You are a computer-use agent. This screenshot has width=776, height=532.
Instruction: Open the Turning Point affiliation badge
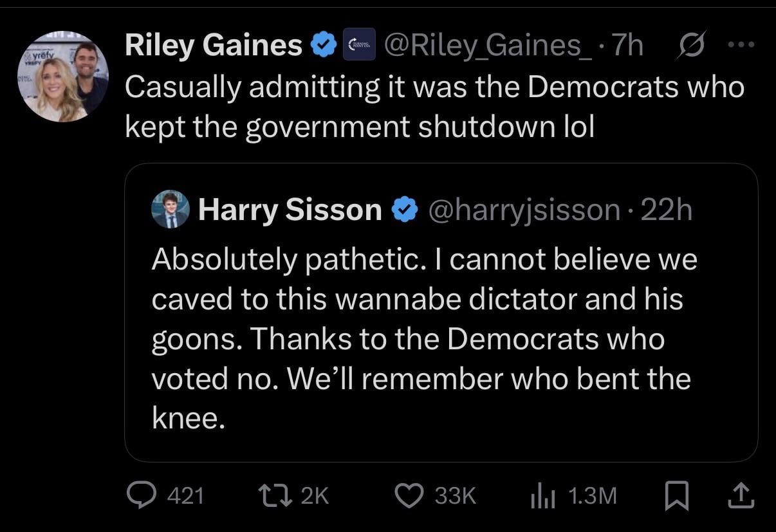(358, 46)
